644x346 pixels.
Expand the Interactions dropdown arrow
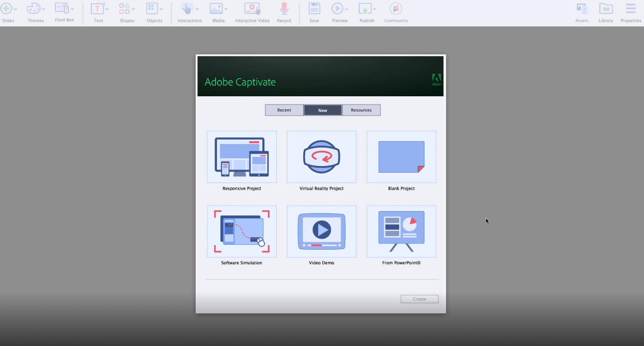click(197, 9)
